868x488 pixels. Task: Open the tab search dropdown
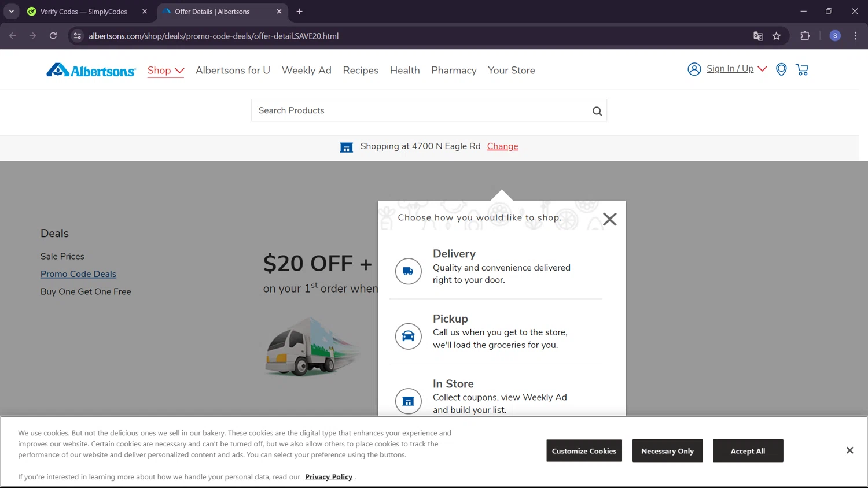[11, 12]
